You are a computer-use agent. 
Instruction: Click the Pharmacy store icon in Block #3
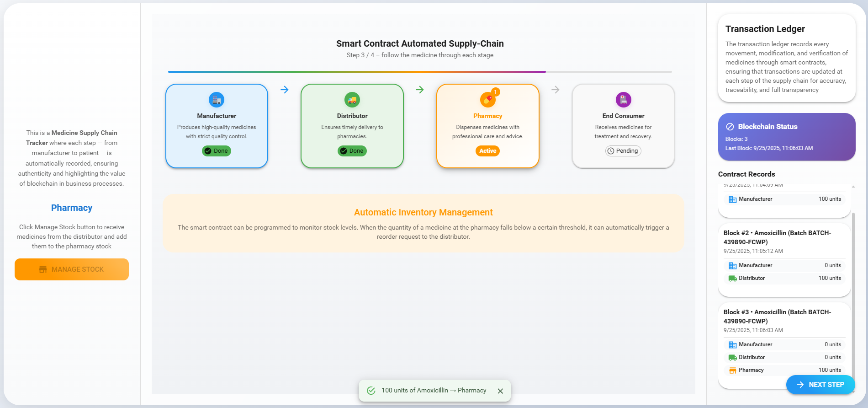click(x=732, y=370)
